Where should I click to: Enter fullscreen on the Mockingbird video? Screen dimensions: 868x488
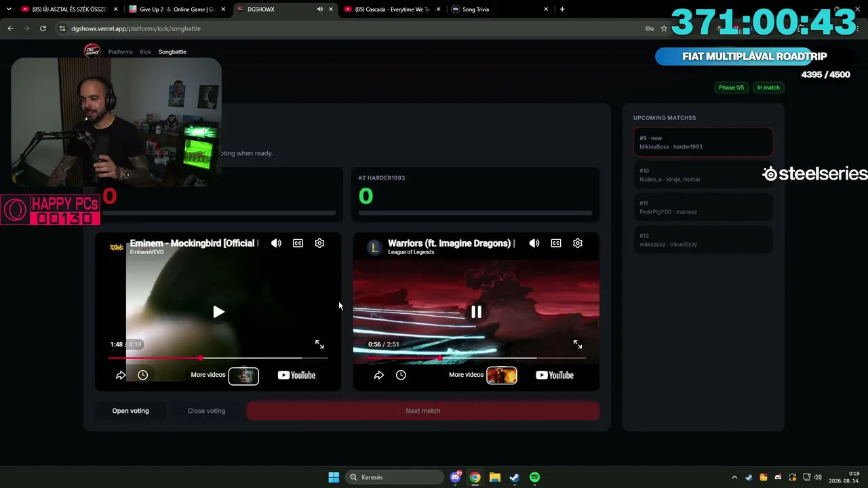pyautogui.click(x=319, y=344)
